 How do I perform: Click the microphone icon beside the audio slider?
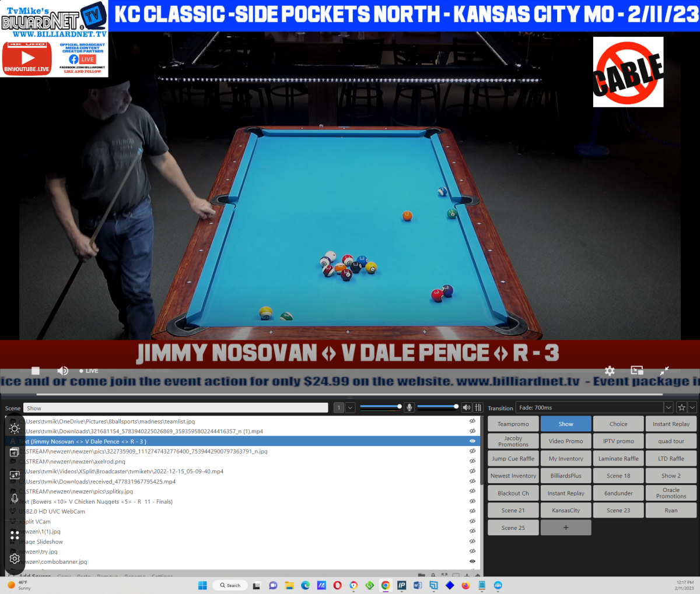point(409,407)
